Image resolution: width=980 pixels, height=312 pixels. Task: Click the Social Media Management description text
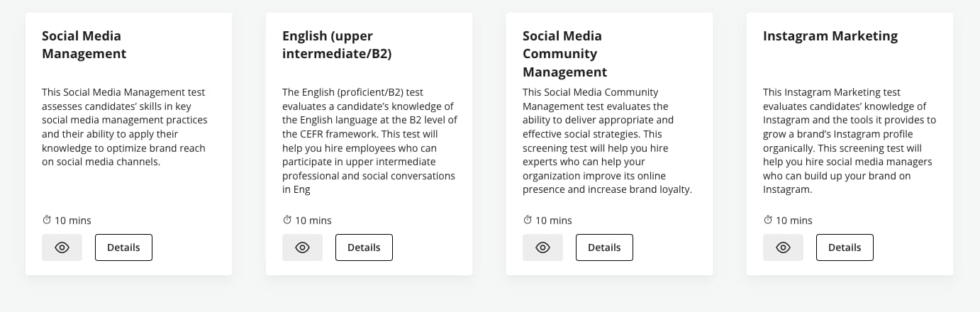(x=124, y=127)
